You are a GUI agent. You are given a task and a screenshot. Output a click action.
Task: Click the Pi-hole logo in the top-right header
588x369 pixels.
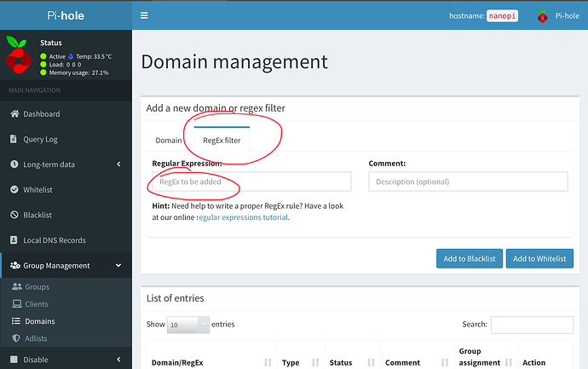pyautogui.click(x=542, y=15)
